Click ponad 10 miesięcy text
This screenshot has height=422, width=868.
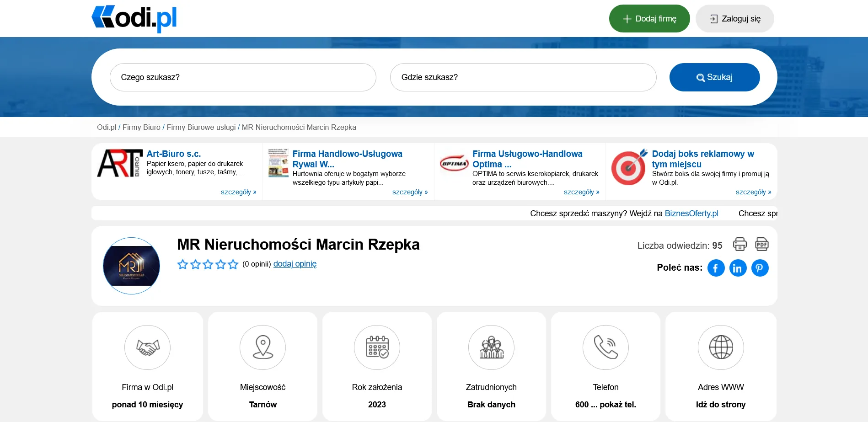point(147,405)
